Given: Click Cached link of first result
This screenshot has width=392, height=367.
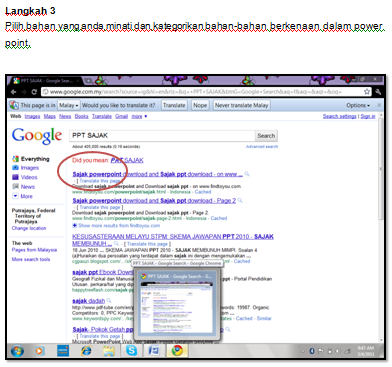Looking at the screenshot, I should [203, 192].
